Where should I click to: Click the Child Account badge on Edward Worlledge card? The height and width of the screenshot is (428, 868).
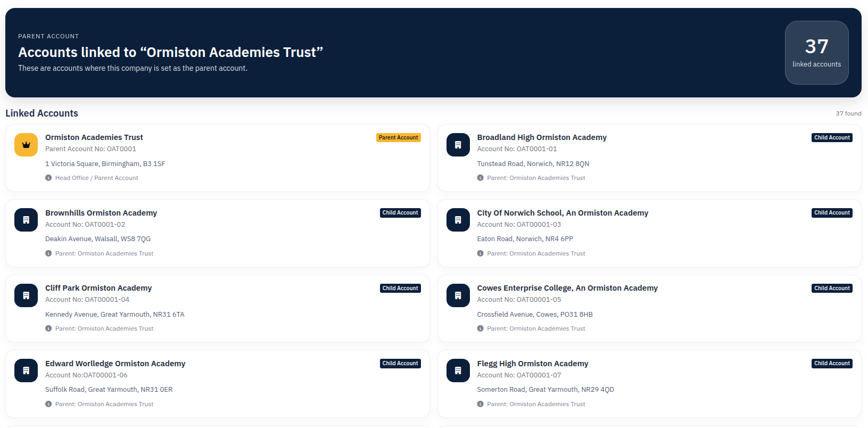point(400,363)
